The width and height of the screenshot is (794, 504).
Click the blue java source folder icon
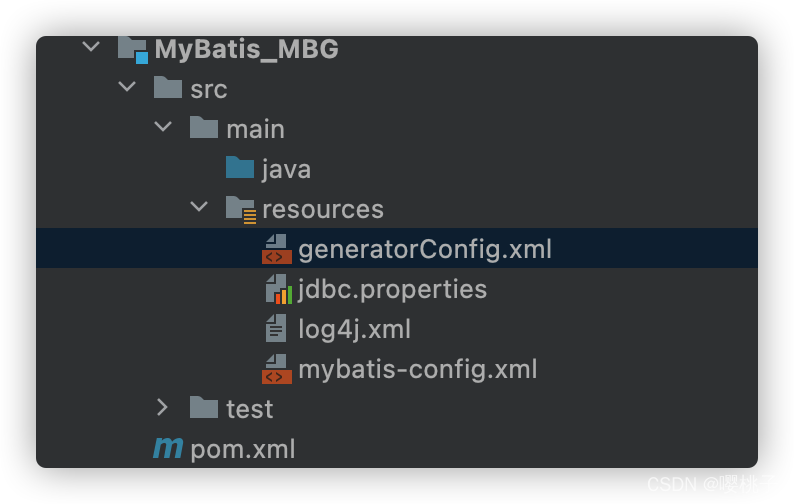pyautogui.click(x=240, y=168)
